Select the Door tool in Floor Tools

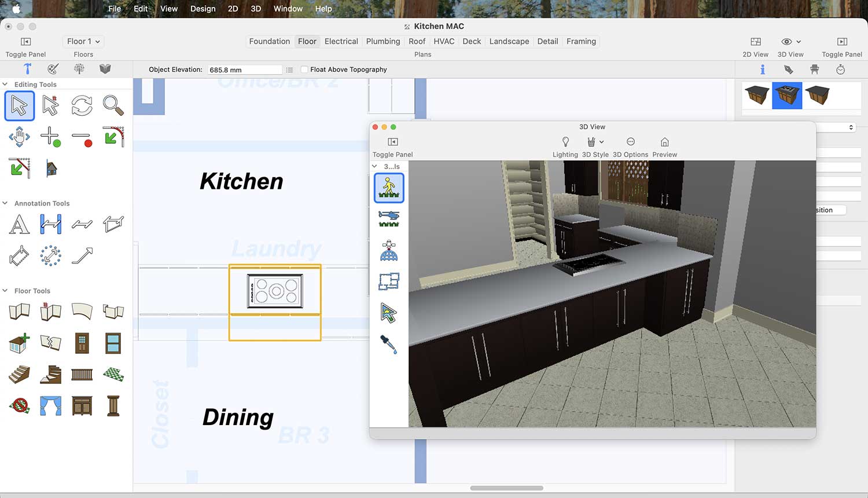82,343
